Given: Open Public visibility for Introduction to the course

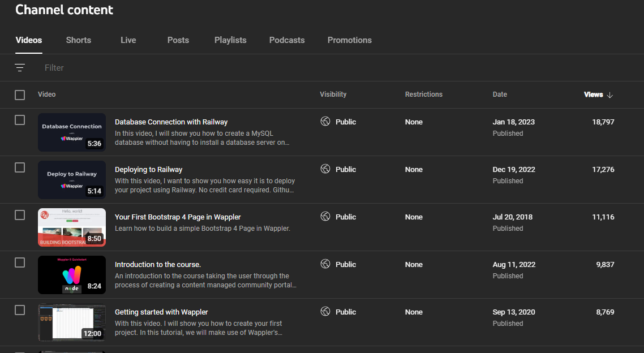Looking at the screenshot, I should (346, 265).
